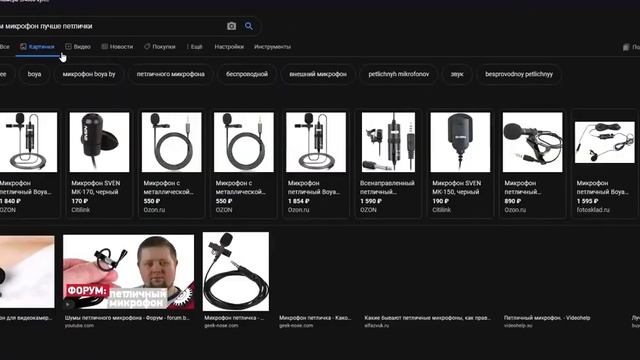640x360 pixels.
Task: Open Настройки menu
Action: click(229, 47)
